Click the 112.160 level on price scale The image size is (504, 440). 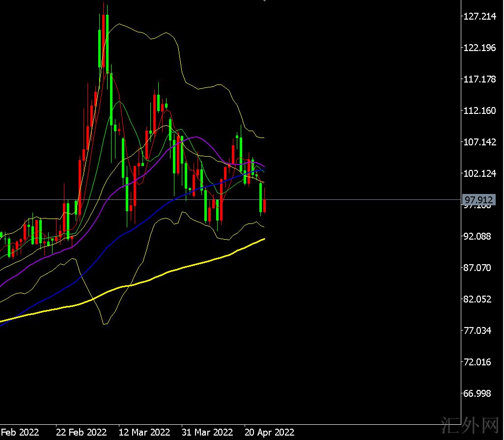pos(479,110)
